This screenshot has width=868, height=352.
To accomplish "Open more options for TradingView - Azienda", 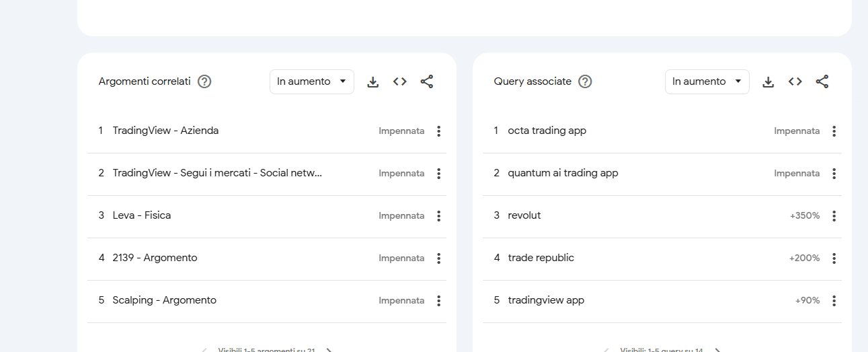I will (438, 131).
